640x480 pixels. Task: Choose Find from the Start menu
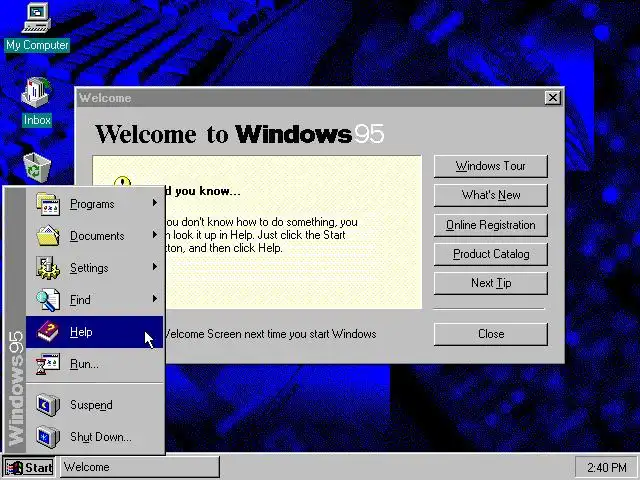94,300
